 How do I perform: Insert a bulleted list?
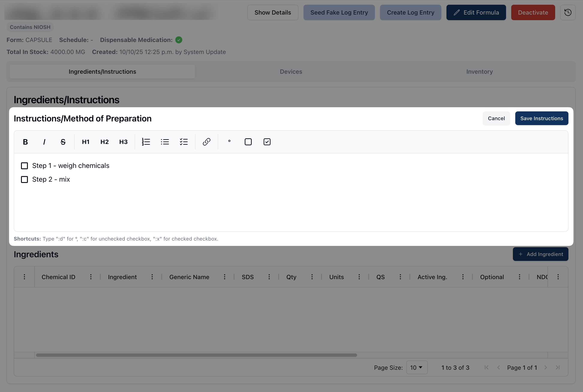point(165,142)
